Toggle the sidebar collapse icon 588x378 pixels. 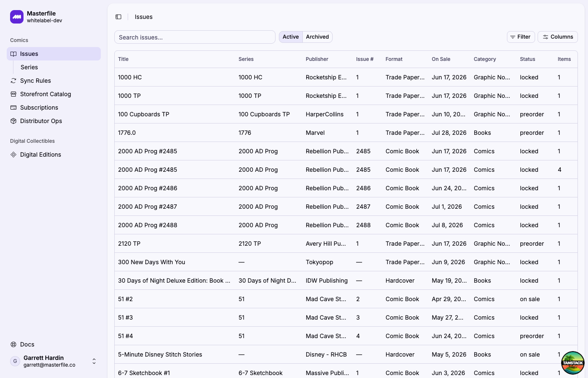118,17
